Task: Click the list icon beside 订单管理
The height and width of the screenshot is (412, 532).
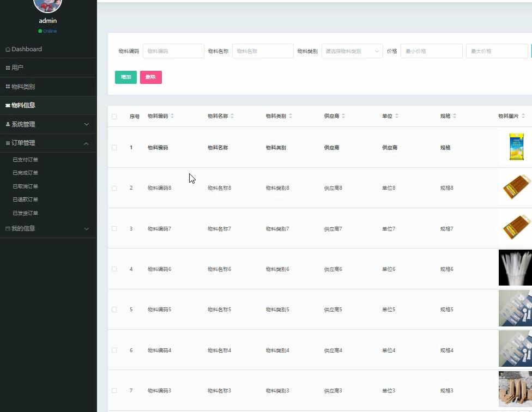Action: tap(8, 143)
